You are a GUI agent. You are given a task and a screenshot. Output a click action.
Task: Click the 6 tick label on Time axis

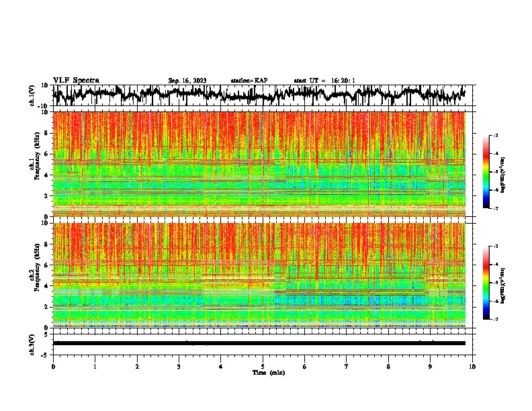[305, 367]
